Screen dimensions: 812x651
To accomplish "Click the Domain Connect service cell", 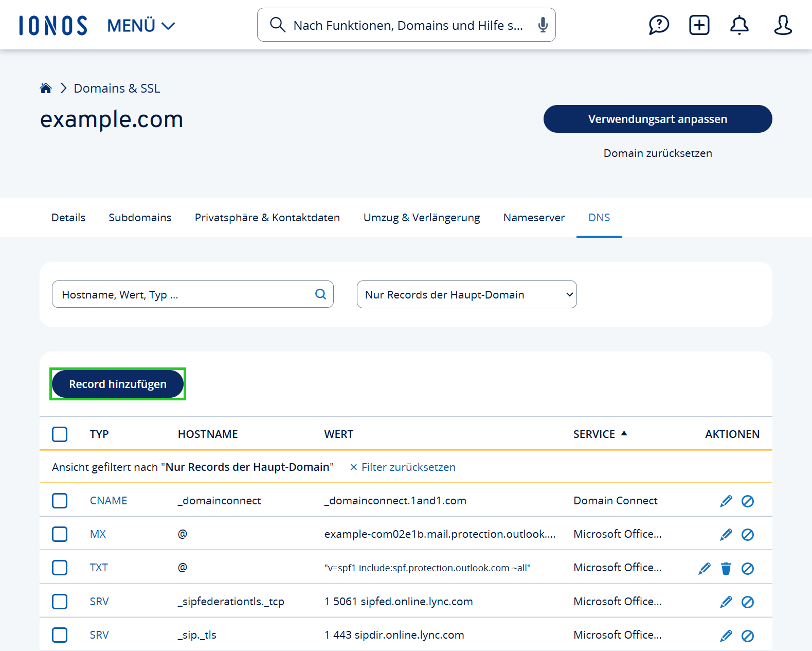I will (x=616, y=500).
